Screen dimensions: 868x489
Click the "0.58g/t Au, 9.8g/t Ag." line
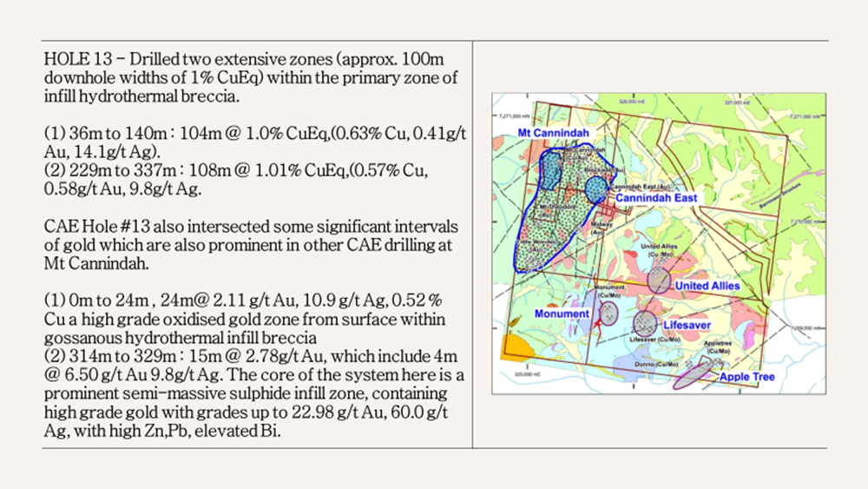click(123, 189)
